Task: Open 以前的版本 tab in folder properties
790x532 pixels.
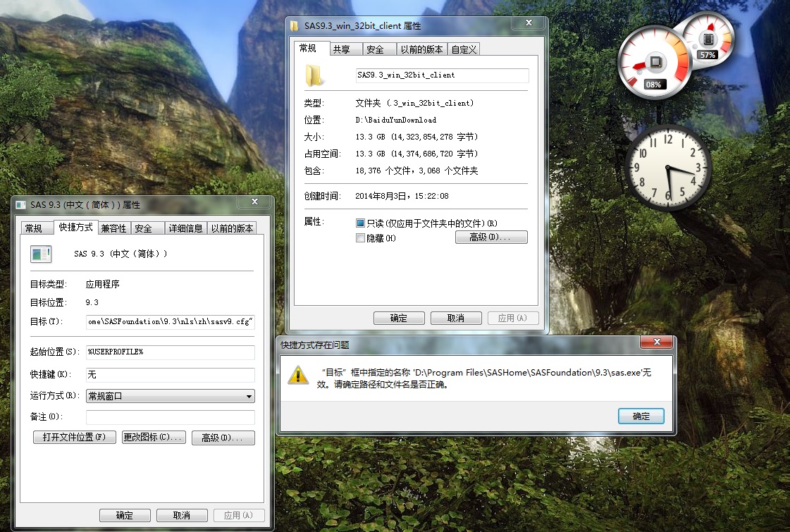Action: tap(421, 49)
